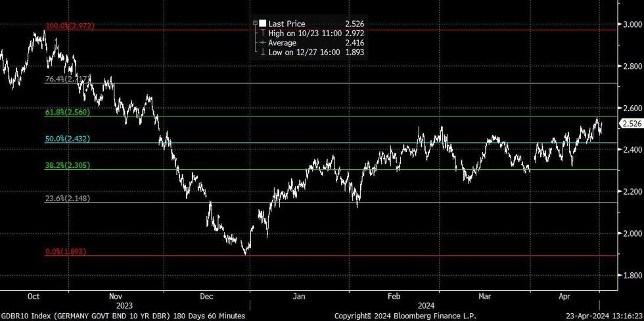This screenshot has height=321, width=644.
Task: Click the 2023 year label
Action: 124,306
